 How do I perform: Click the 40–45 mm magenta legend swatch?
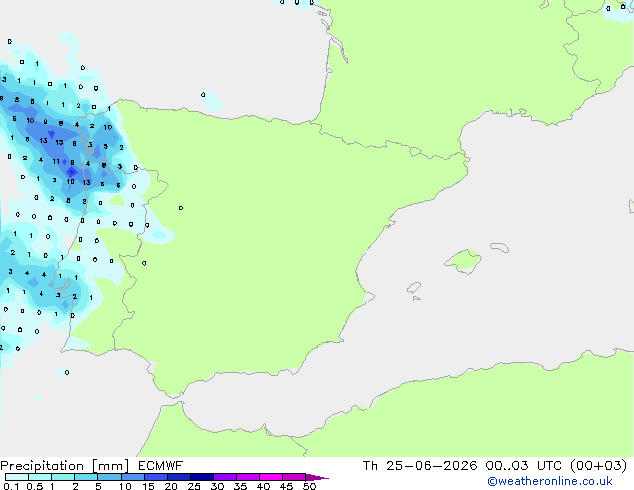tap(271, 477)
